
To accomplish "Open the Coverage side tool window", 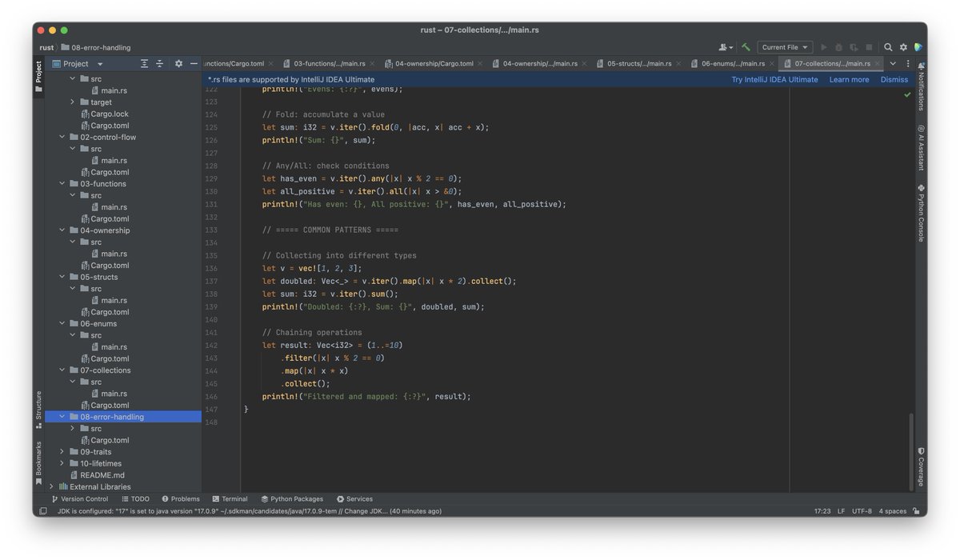I will pos(920,466).
